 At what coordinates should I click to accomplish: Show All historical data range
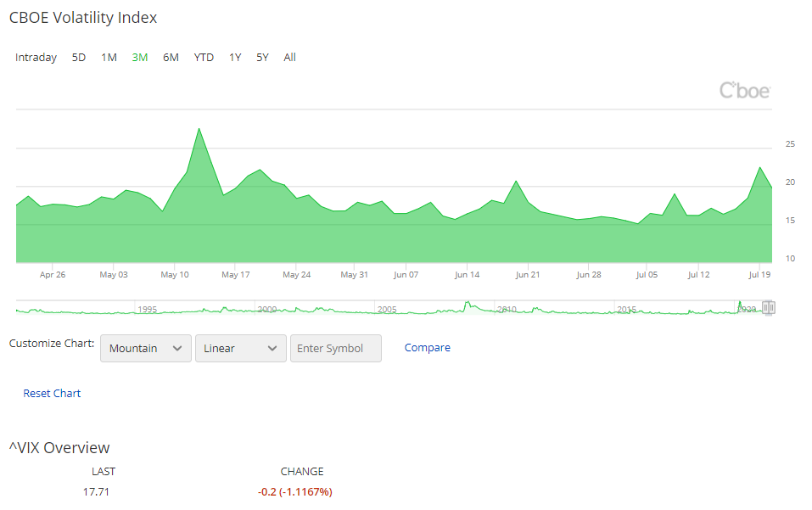[x=289, y=58]
